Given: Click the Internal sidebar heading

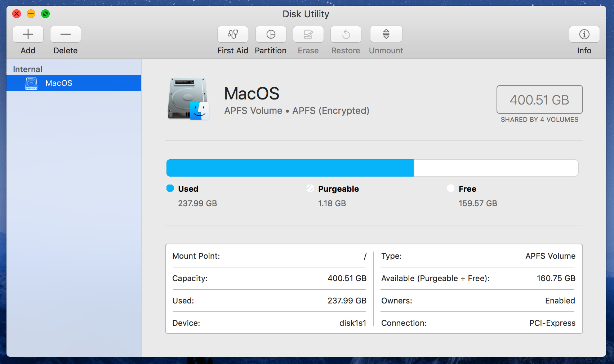Looking at the screenshot, I should pyautogui.click(x=28, y=69).
